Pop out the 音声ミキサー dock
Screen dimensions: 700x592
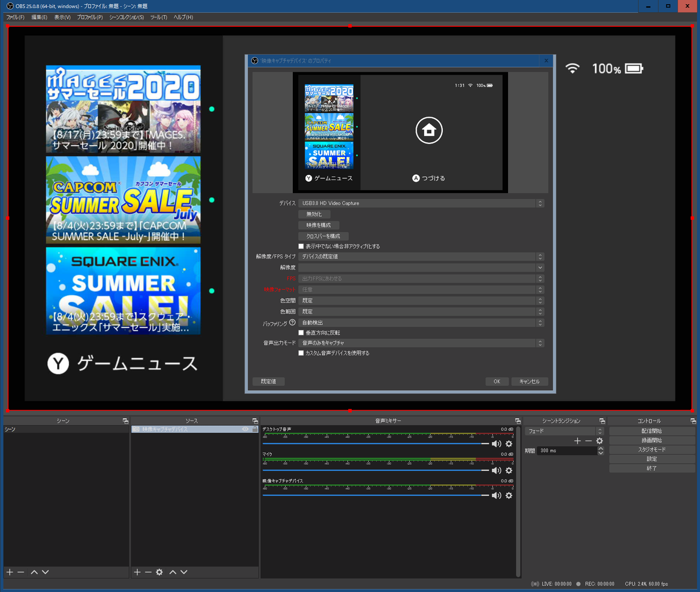[517, 421]
